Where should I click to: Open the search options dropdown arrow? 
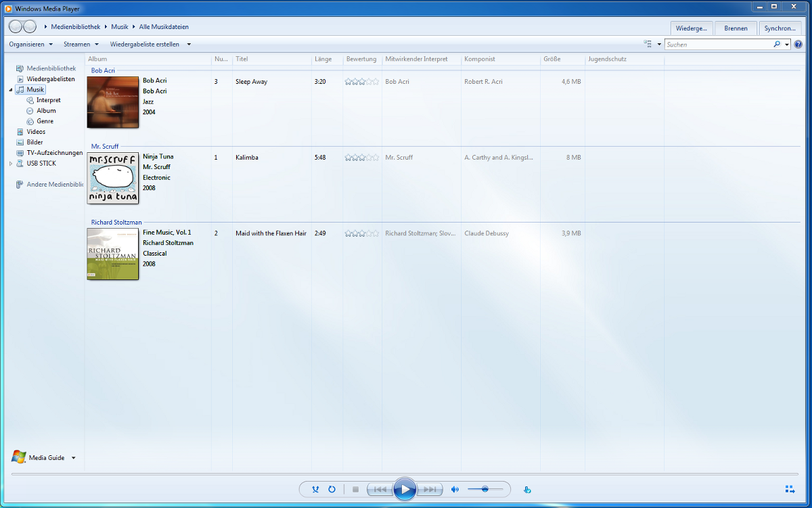point(787,44)
